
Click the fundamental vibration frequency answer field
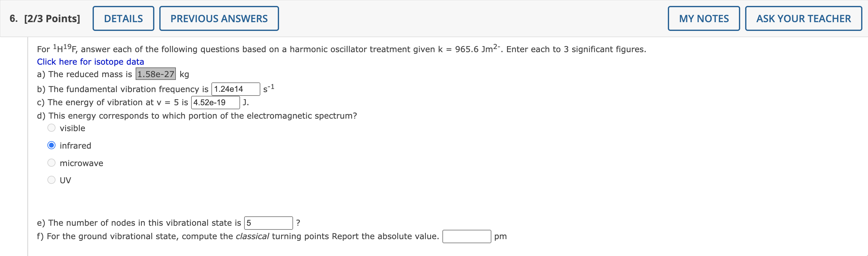point(235,89)
